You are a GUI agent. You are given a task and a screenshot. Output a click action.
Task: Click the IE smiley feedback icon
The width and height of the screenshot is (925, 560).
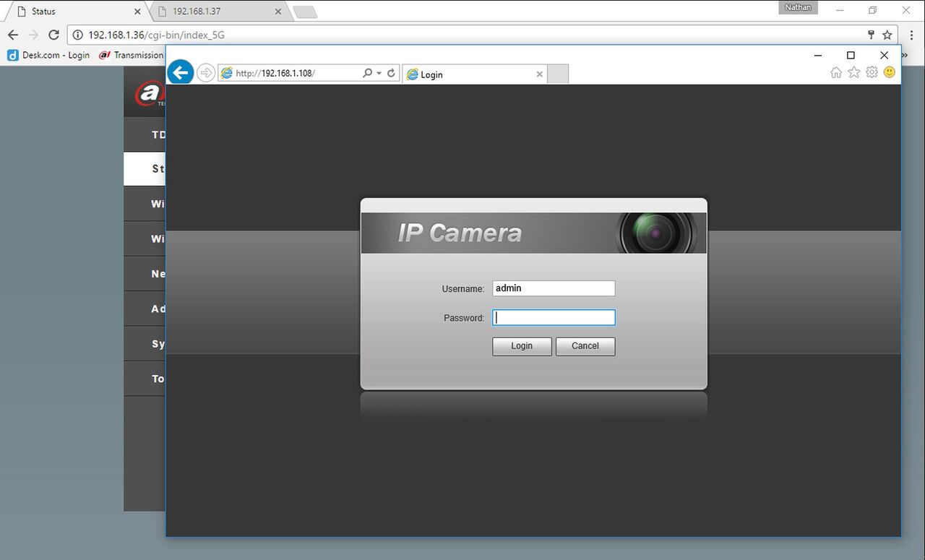pos(890,72)
